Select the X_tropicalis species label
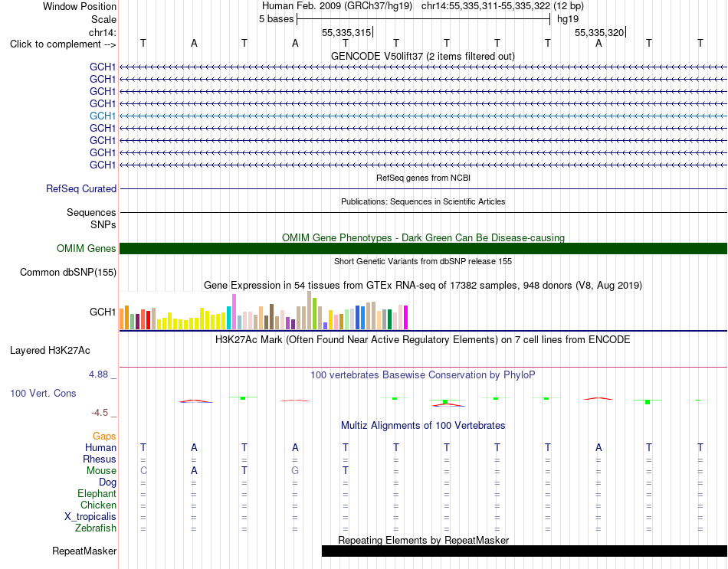728x569 pixels. (90, 517)
